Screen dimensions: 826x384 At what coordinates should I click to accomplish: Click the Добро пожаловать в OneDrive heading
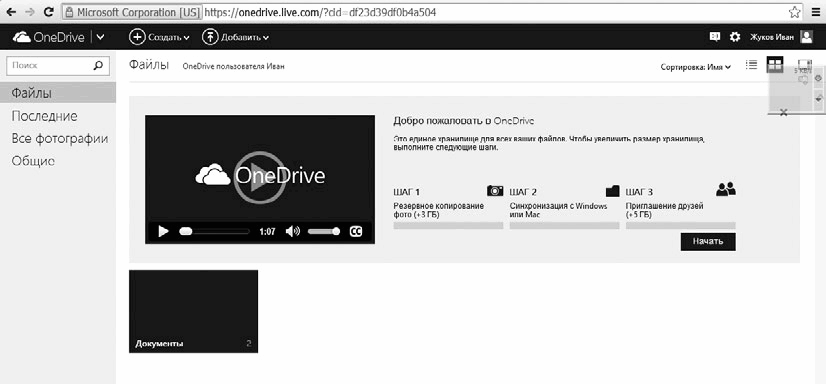[x=464, y=121]
